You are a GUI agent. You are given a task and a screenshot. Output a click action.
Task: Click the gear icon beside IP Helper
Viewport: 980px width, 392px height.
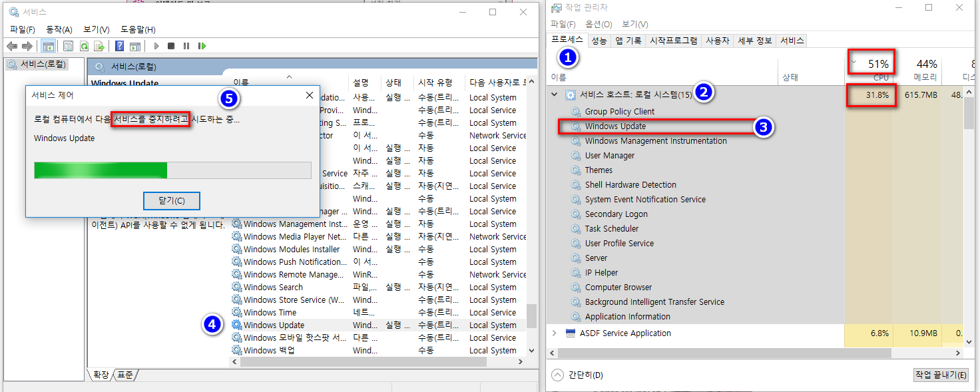click(x=576, y=273)
